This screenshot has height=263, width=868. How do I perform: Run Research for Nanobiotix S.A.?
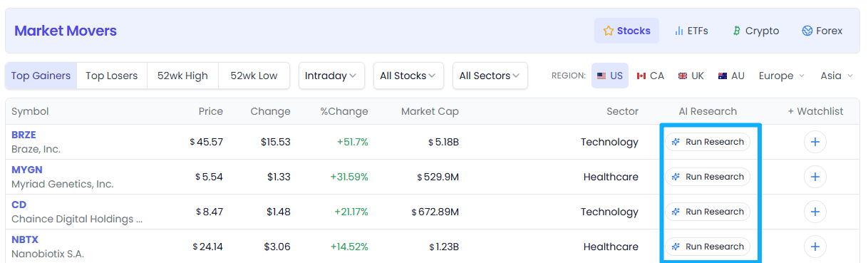coord(708,247)
